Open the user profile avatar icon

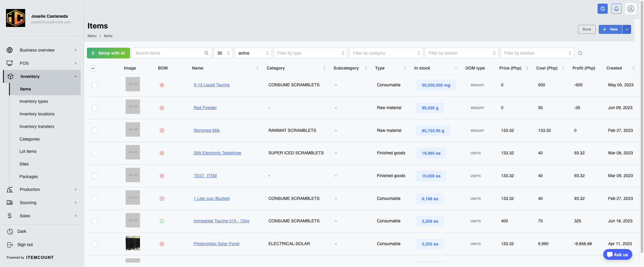point(631,9)
